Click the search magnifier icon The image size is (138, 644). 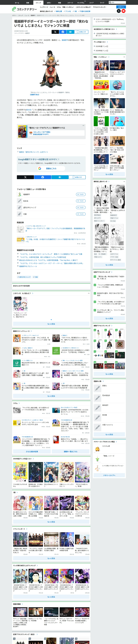click(110, 2)
